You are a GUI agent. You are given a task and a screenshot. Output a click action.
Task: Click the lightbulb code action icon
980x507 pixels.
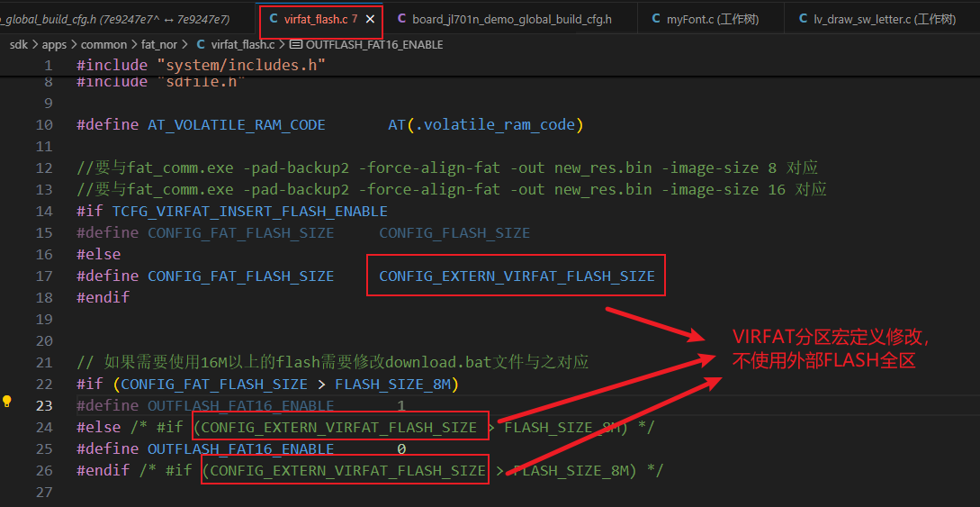(x=7, y=402)
